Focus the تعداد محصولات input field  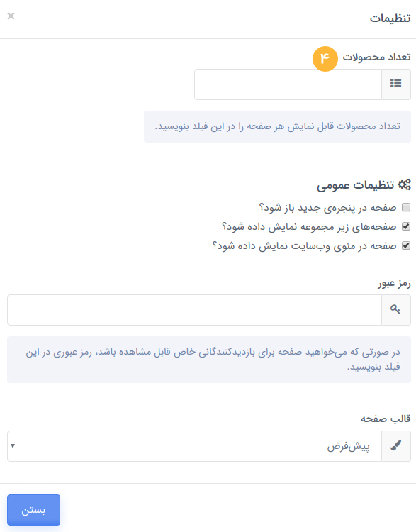(288, 84)
